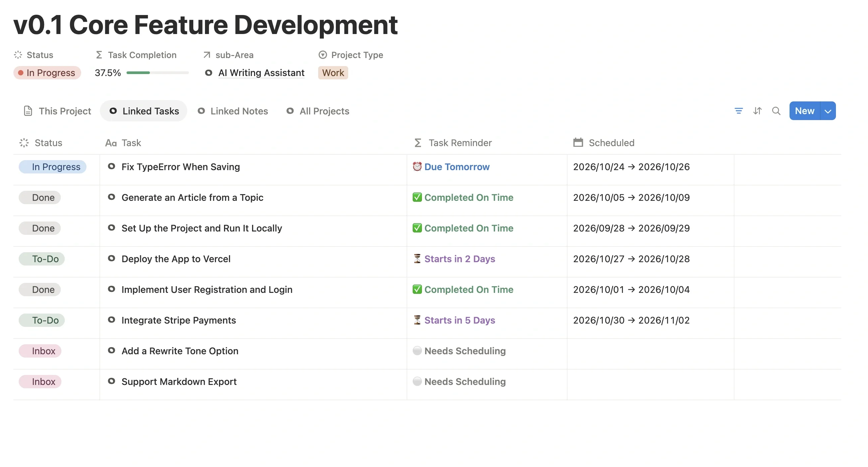Open AI Writing Assistant sub-Area link
This screenshot has height=467, width=868.
pyautogui.click(x=261, y=73)
